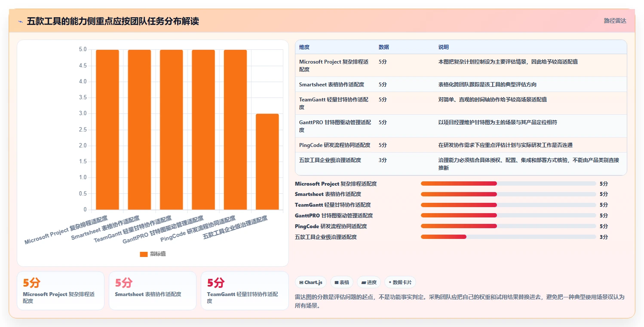Open the Chart.js chip

(311, 282)
